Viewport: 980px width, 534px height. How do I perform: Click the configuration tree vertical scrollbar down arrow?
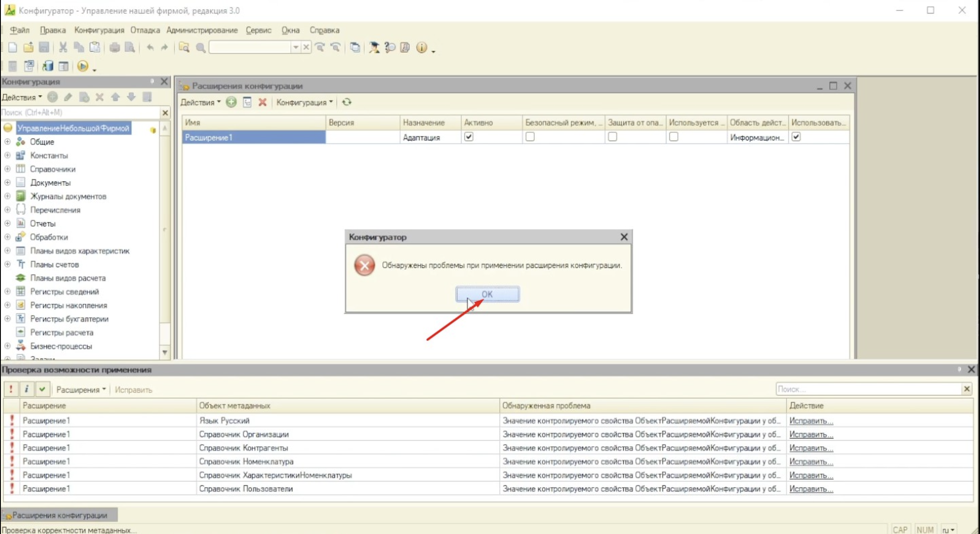pyautogui.click(x=165, y=353)
